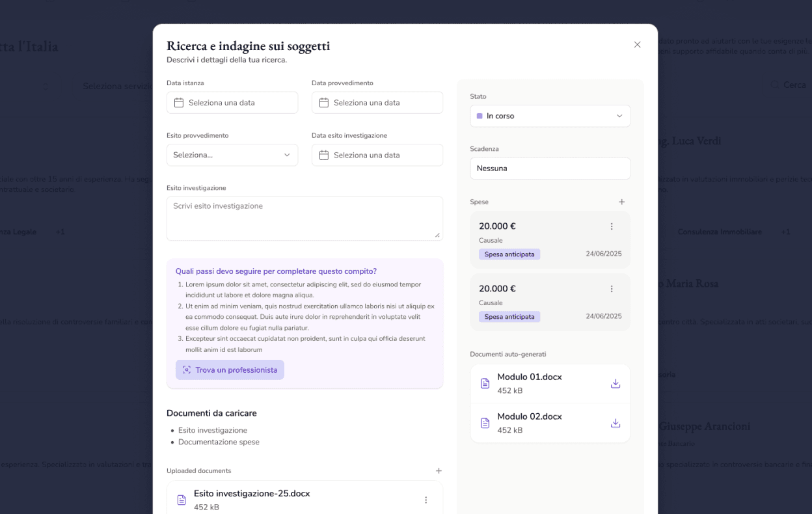This screenshot has width=812, height=514.
Task: Close the Ricerca e indagine dialog
Action: (637, 45)
